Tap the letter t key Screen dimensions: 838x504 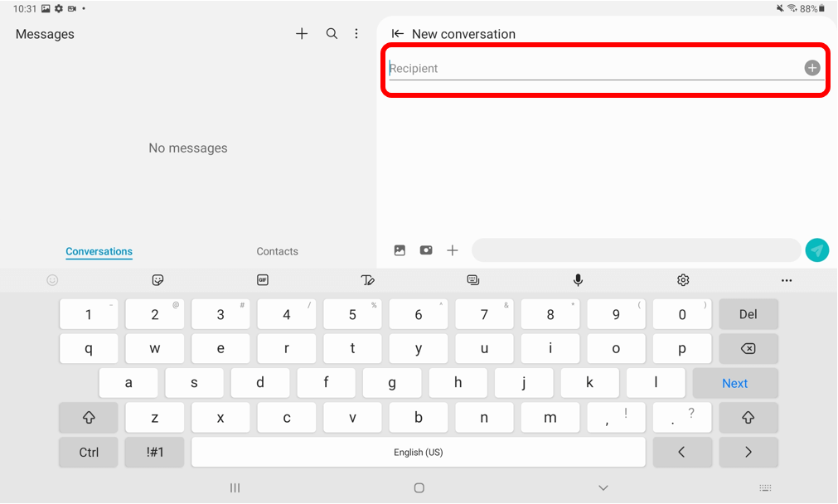(x=352, y=348)
